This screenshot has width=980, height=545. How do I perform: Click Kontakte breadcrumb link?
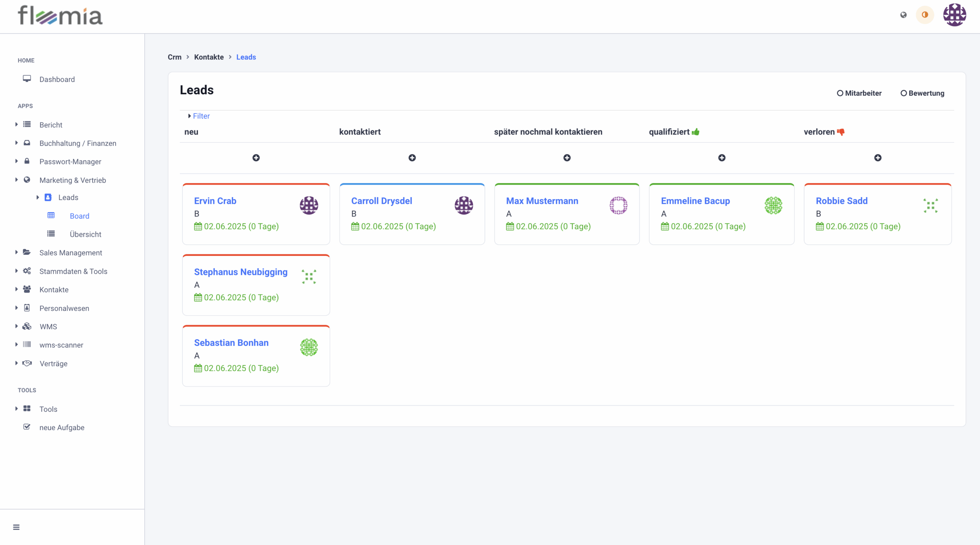click(x=209, y=57)
